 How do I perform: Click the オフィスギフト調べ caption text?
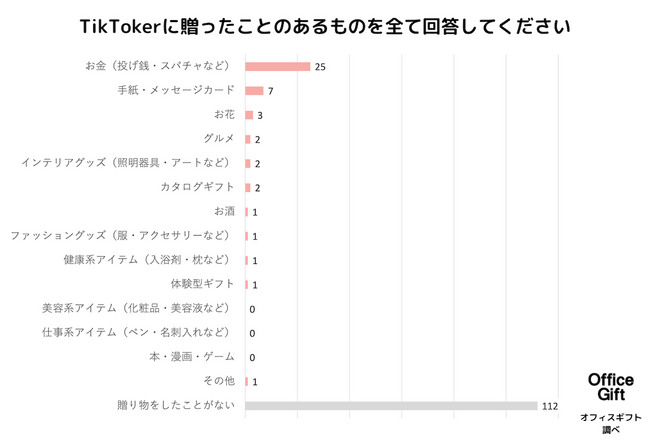(x=611, y=423)
